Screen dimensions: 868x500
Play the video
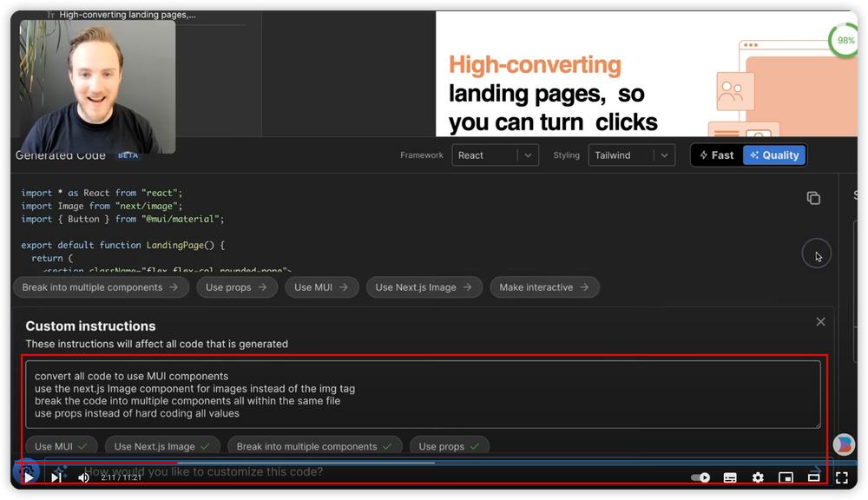[x=29, y=477]
